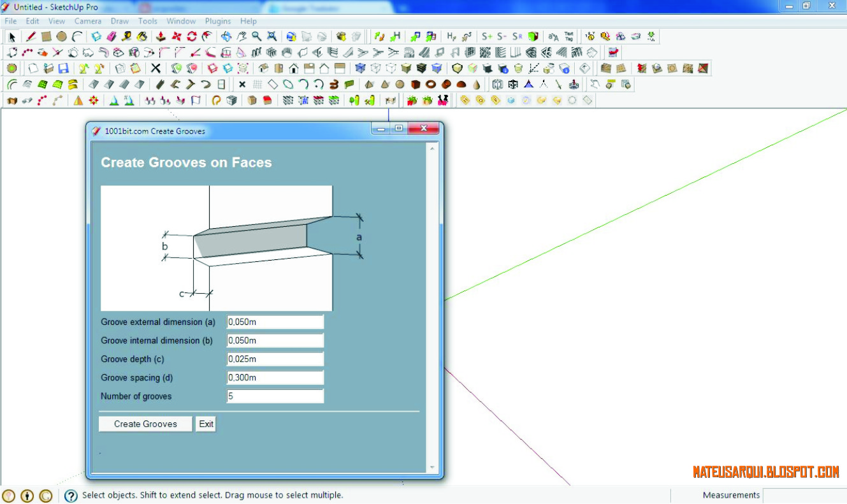The width and height of the screenshot is (847, 504).
Task: Select the Push/Pull tool
Action: 161,36
